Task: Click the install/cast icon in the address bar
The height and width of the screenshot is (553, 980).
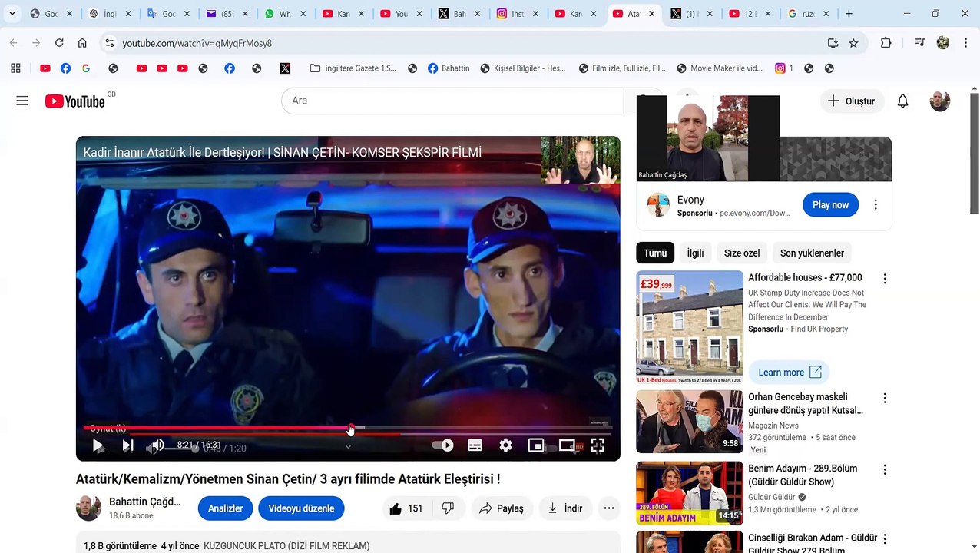Action: pos(833,43)
